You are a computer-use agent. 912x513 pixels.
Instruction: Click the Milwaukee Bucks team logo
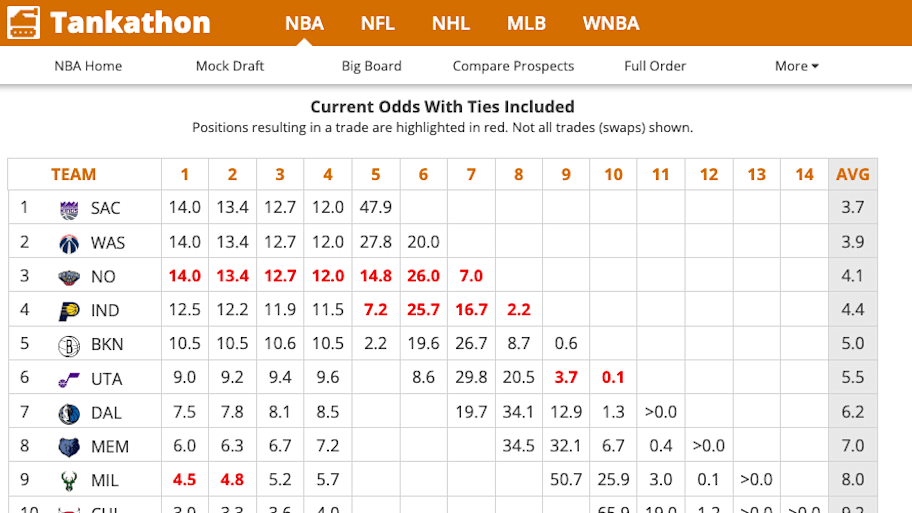click(x=69, y=480)
